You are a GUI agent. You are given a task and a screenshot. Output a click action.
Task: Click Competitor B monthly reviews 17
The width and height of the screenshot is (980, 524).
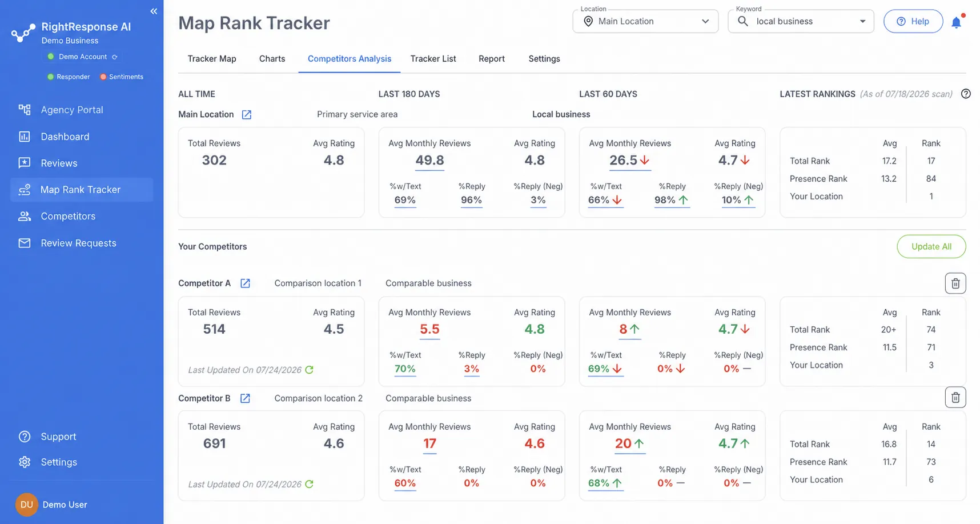point(429,443)
